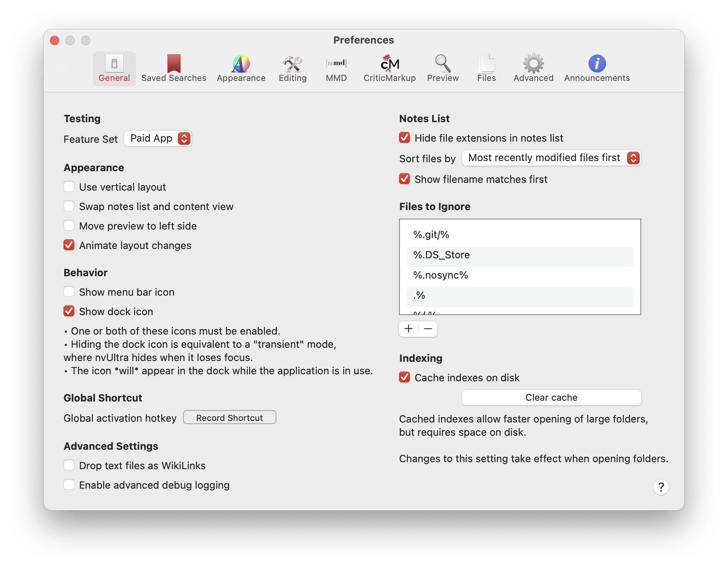The width and height of the screenshot is (728, 568).
Task: Switch to the General tab
Action: click(x=114, y=69)
